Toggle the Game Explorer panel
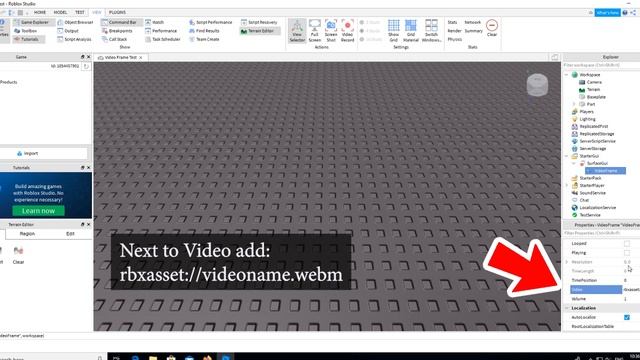640x360 pixels. coord(31,22)
